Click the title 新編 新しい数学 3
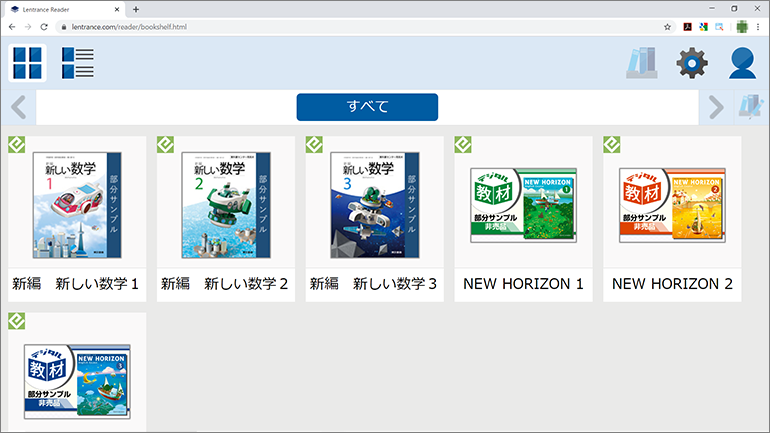The image size is (770, 433). click(373, 284)
